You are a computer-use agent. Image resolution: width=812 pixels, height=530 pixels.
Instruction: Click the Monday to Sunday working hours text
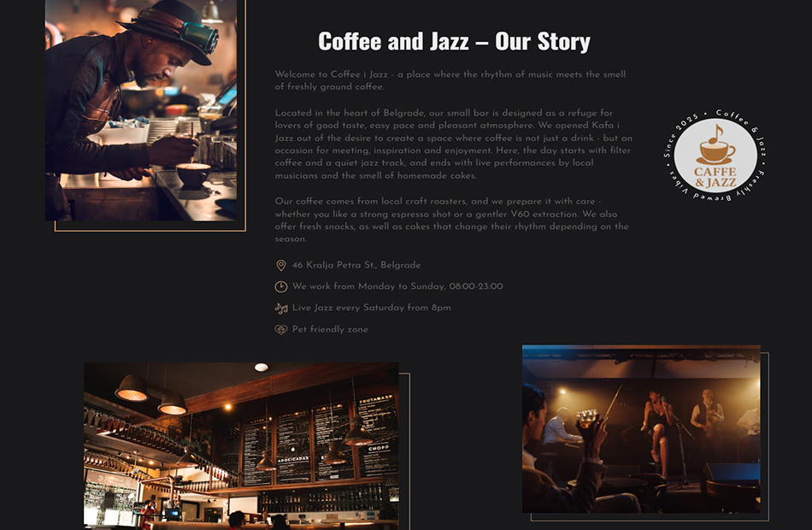point(397,286)
